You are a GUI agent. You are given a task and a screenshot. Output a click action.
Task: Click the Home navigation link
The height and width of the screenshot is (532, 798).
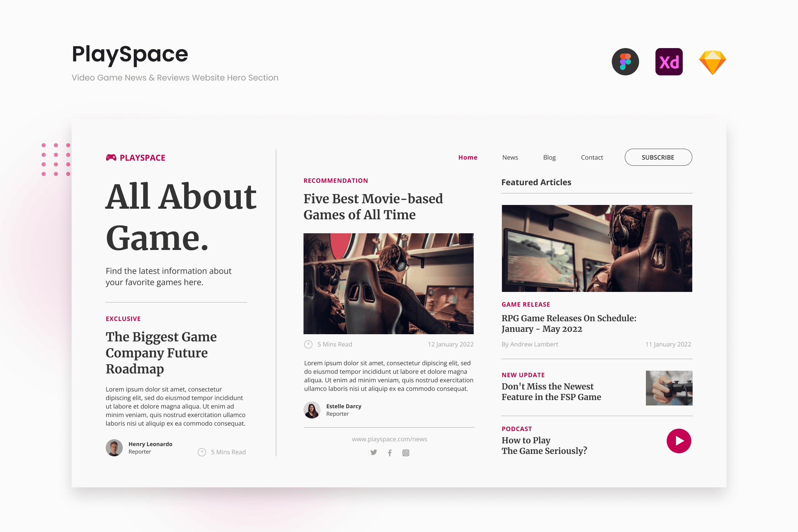[468, 157]
